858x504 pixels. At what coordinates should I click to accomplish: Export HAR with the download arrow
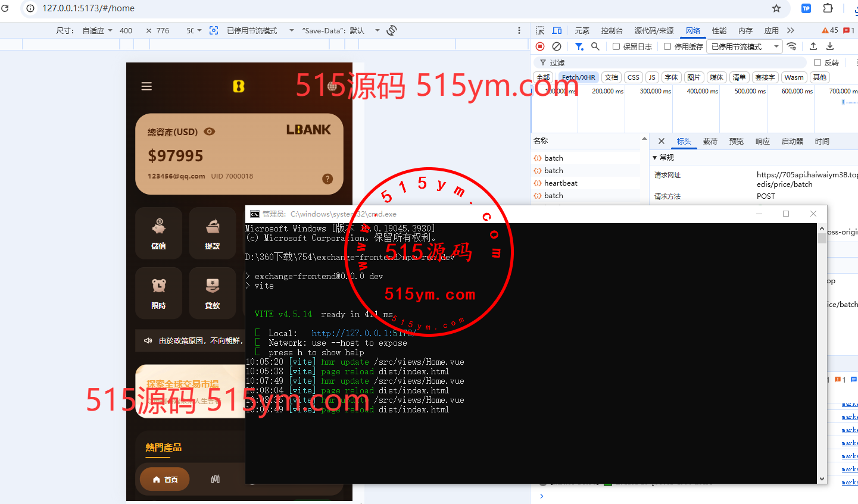click(x=830, y=46)
